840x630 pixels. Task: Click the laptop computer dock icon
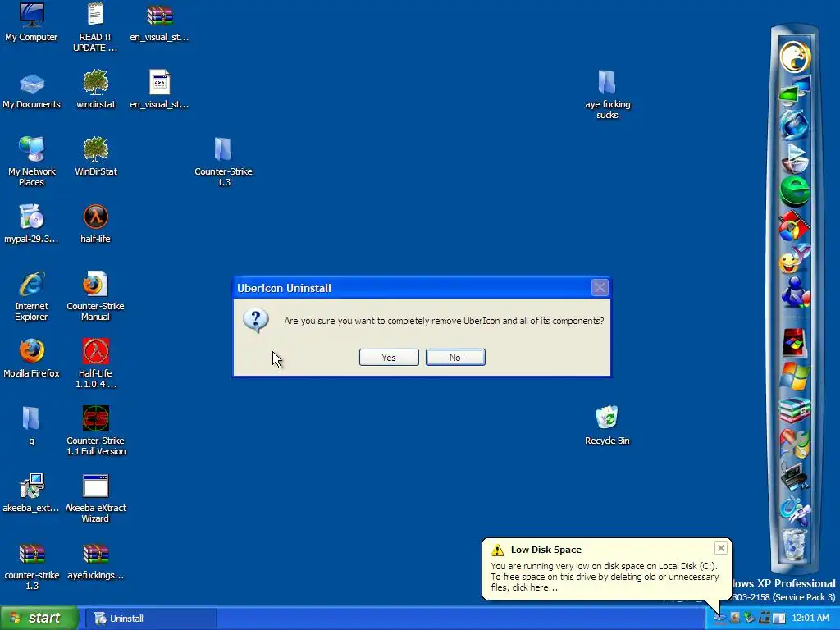click(x=795, y=477)
